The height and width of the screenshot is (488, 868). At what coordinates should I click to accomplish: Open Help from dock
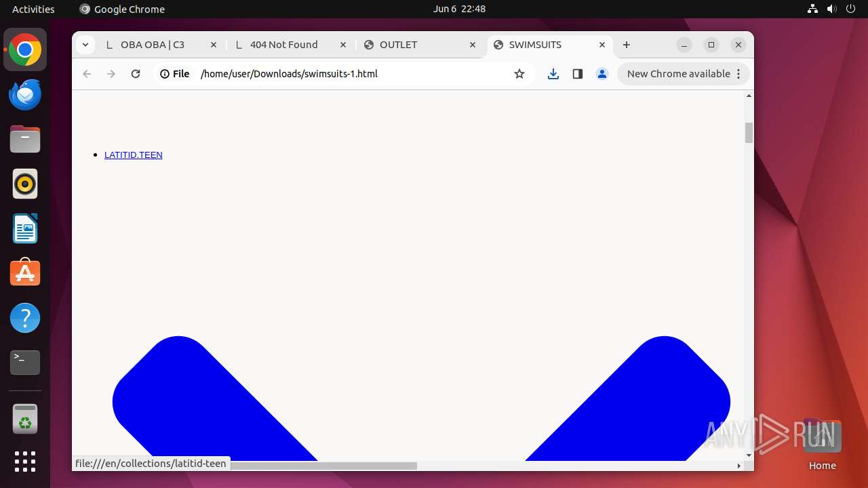pyautogui.click(x=25, y=318)
